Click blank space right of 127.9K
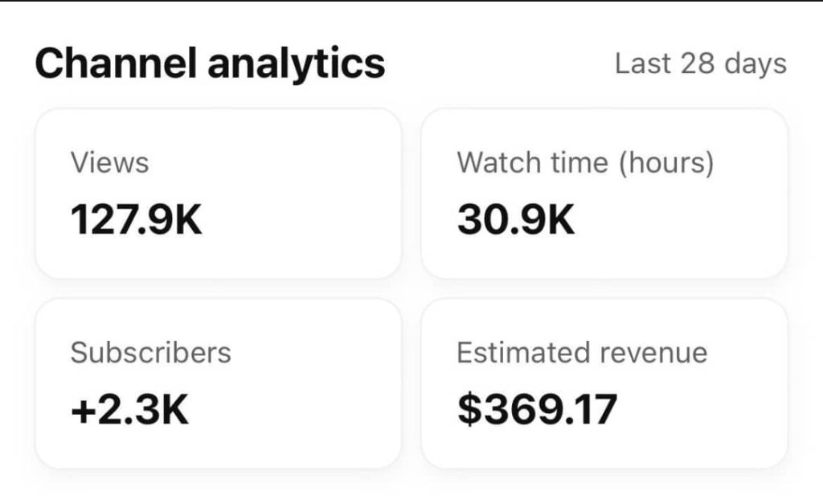 305,220
